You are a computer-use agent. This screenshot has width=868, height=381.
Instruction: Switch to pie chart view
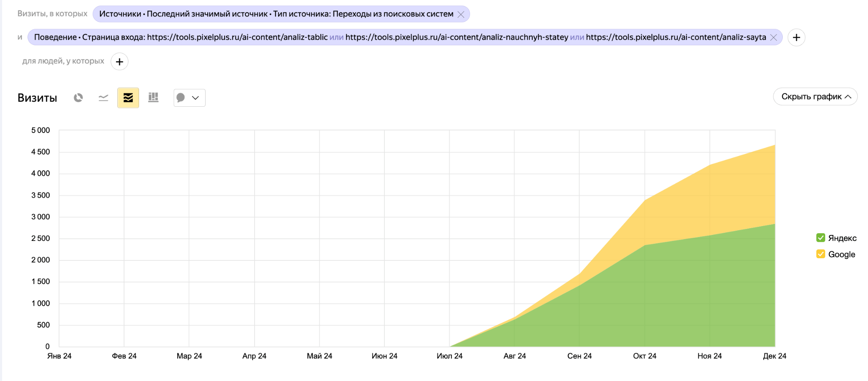[x=78, y=98]
